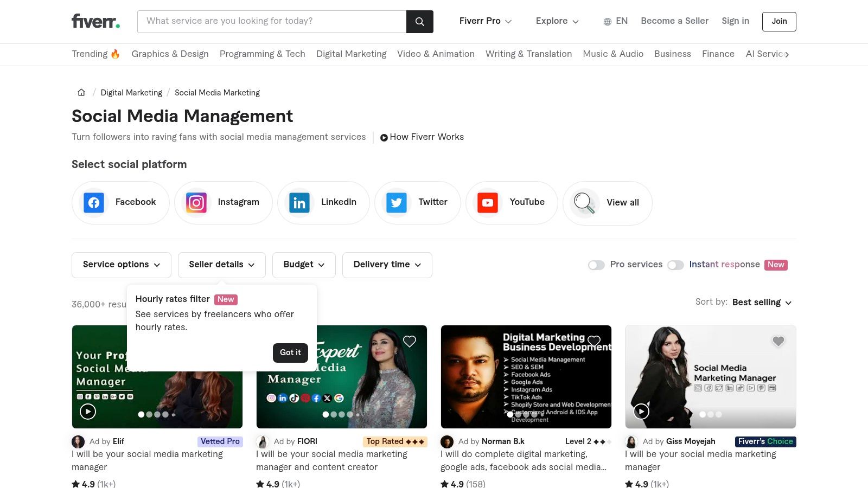The width and height of the screenshot is (868, 488).
Task: Click Fiverr's Choice badge
Action: coord(765,441)
